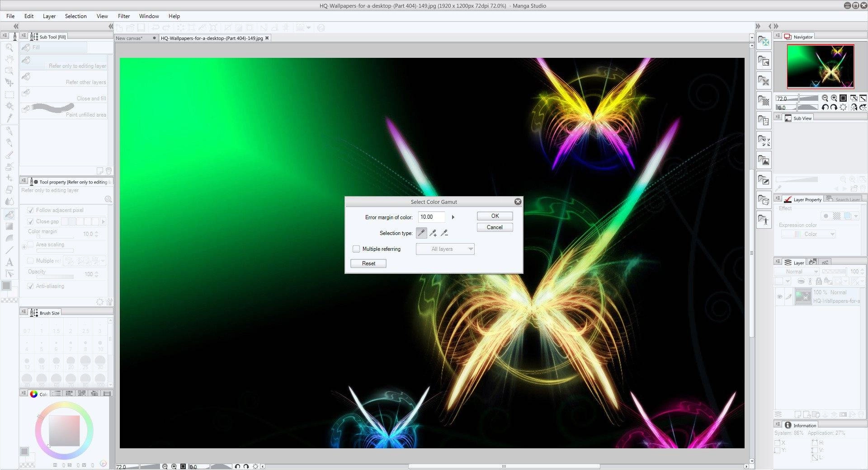Open the Navigator panel menu button
The height and width of the screenshot is (470, 868).
778,36
